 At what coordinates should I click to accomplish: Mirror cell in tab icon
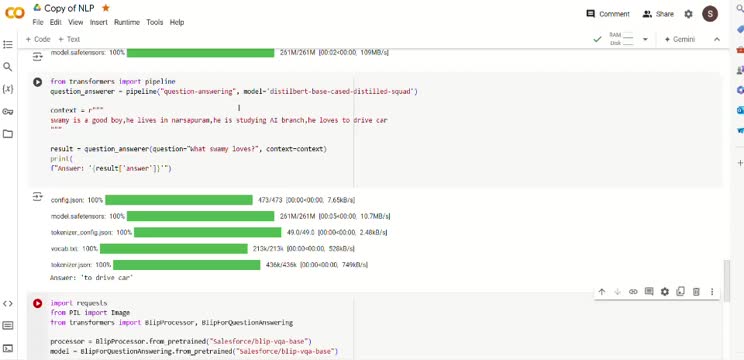pos(680,292)
